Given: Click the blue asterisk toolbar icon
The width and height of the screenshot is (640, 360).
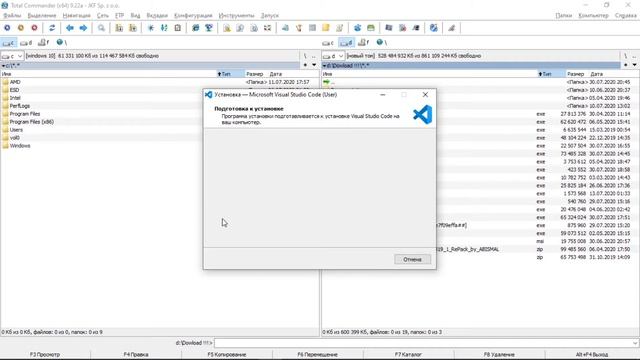Looking at the screenshot, I should point(151,28).
